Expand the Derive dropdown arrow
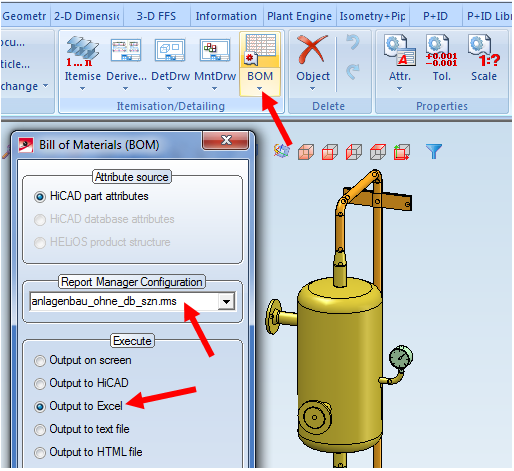 [125, 89]
